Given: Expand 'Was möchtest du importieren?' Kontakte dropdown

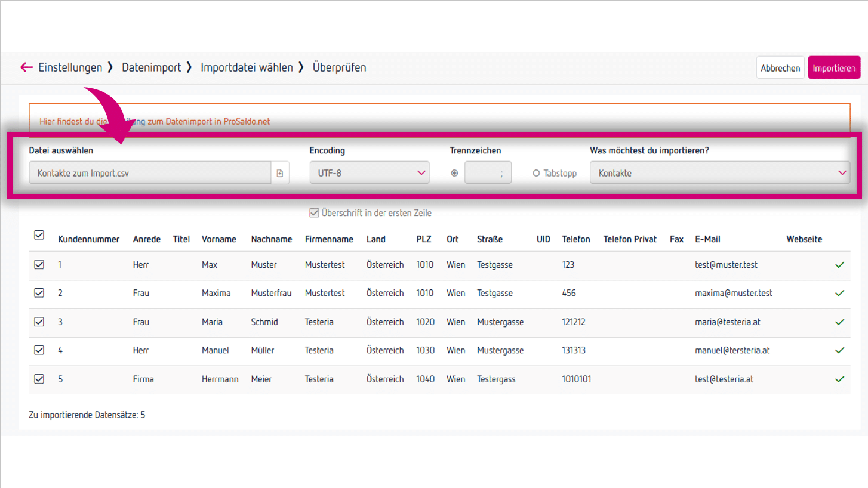Looking at the screenshot, I should pyautogui.click(x=719, y=173).
